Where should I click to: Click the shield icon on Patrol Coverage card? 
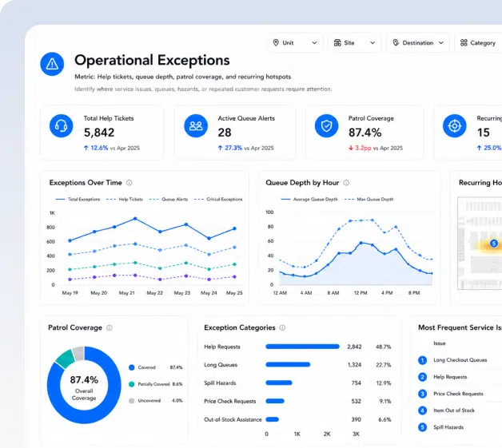click(x=326, y=125)
